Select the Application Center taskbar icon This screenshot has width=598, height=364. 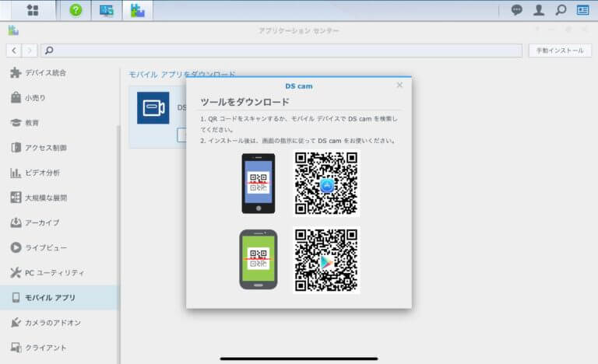[x=137, y=11]
